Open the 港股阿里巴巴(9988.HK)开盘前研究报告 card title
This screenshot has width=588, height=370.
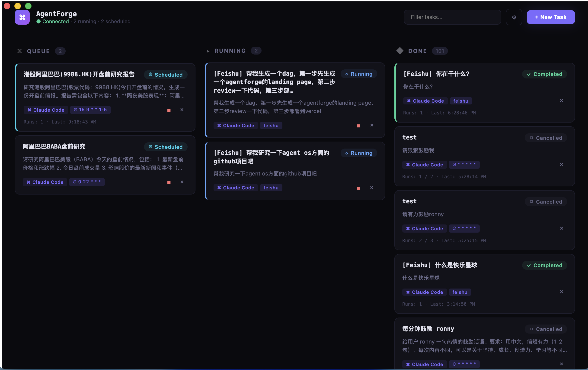click(79, 74)
